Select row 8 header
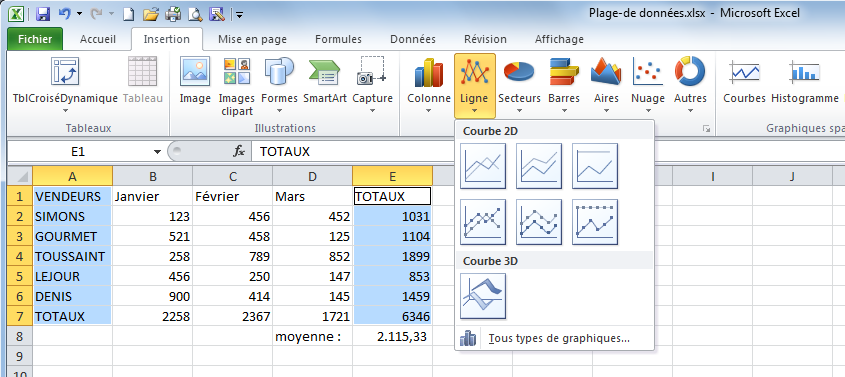Viewport: 845px width, 377px height. click(20, 337)
